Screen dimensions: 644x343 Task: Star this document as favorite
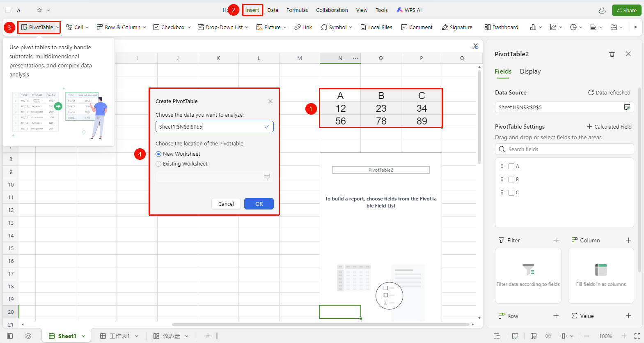[39, 10]
